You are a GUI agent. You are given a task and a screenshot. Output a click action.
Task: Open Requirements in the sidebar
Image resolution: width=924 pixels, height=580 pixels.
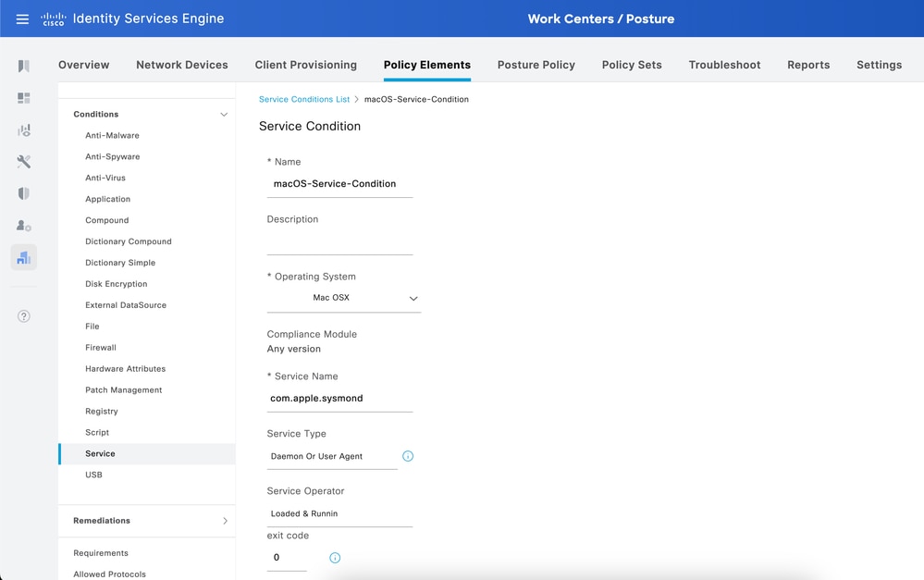101,553
